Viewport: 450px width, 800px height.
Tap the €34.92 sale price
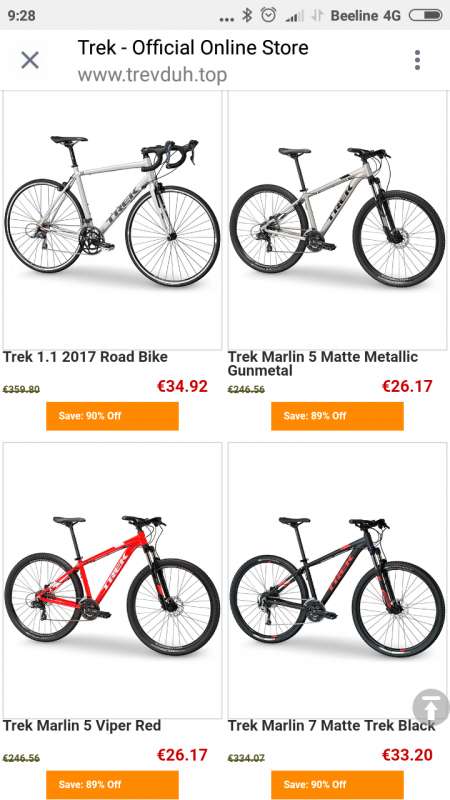182,386
